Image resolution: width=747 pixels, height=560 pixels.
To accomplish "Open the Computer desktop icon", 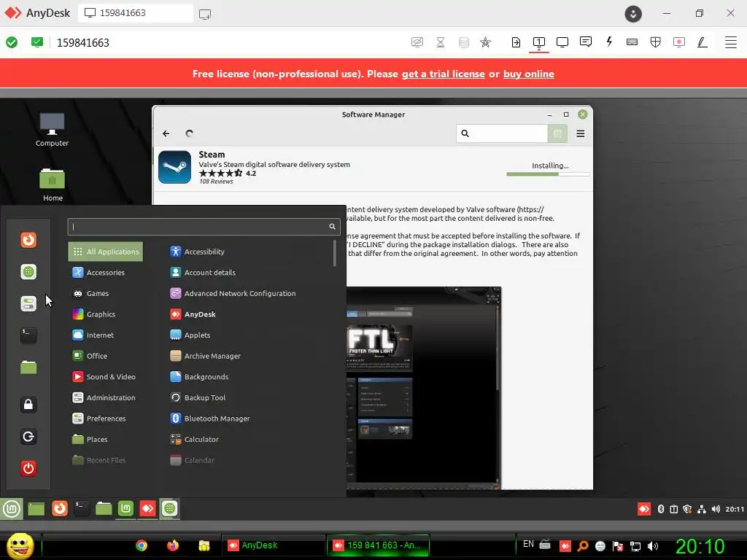I will click(52, 130).
